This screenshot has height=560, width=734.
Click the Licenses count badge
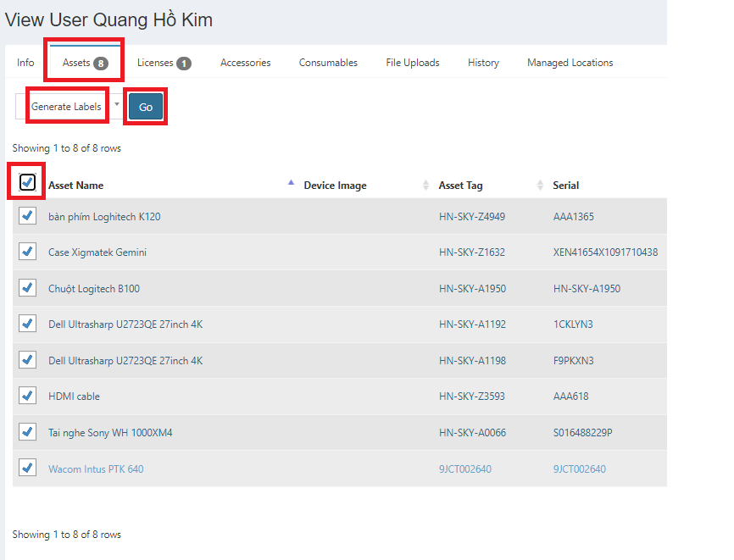point(184,63)
